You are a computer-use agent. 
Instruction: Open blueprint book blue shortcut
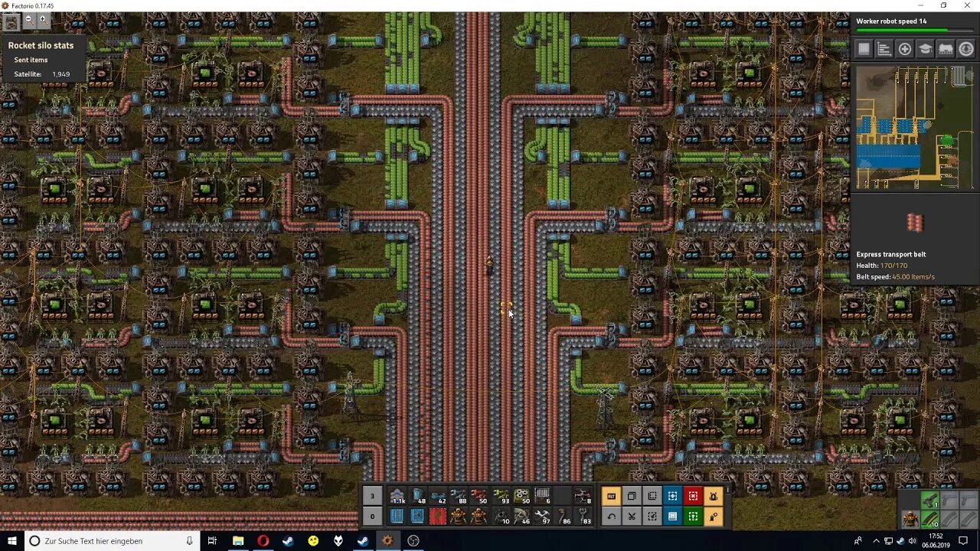(673, 516)
